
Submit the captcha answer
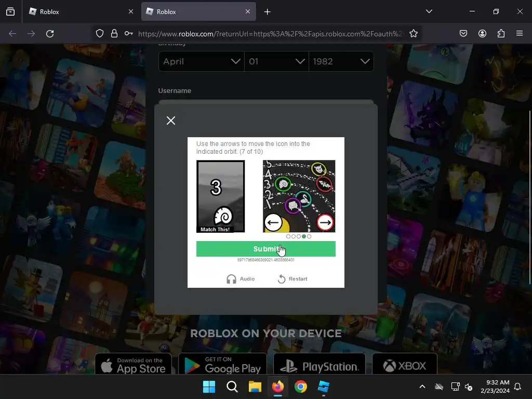[265, 249]
